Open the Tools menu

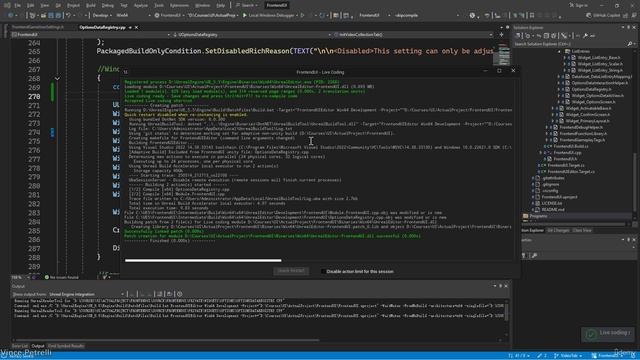[159, 5]
